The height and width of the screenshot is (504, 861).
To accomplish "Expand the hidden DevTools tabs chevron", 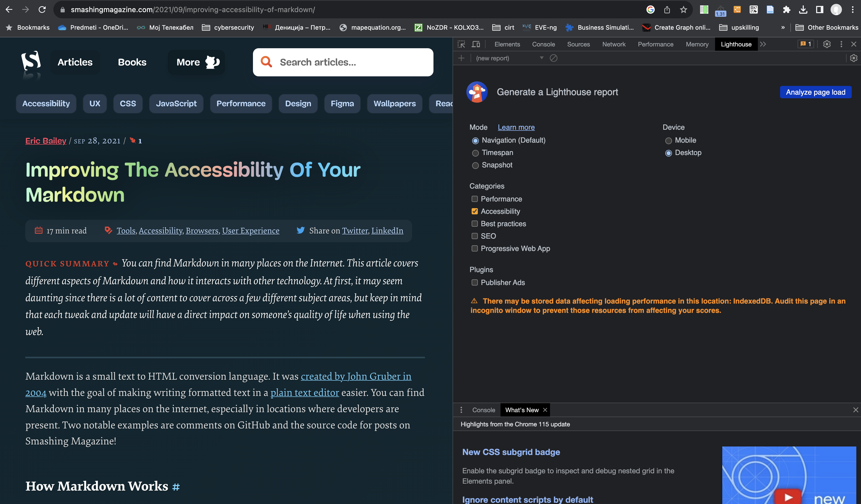I will [x=763, y=44].
